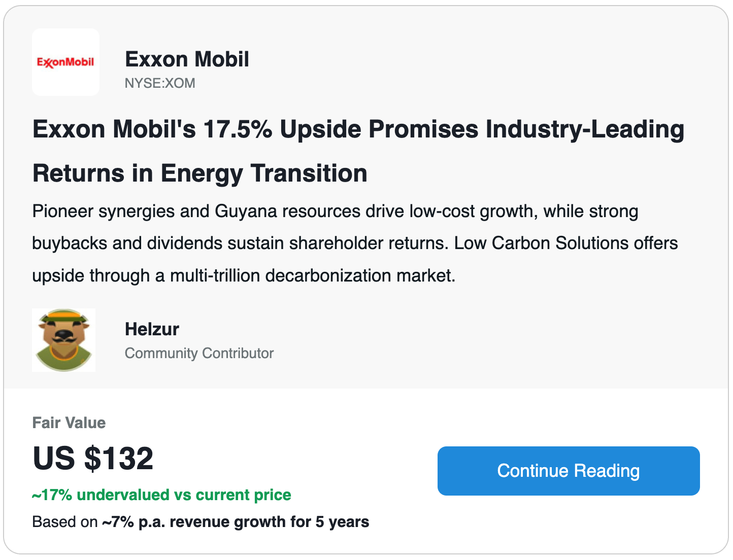Viewport: 733px width, 560px height.
Task: Click the ExxonMobil company logo
Action: point(65,62)
